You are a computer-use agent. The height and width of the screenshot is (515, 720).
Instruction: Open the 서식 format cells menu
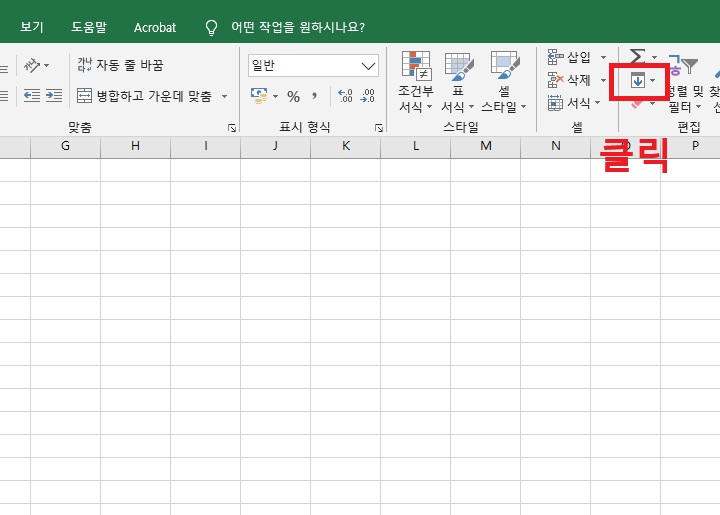[574, 103]
